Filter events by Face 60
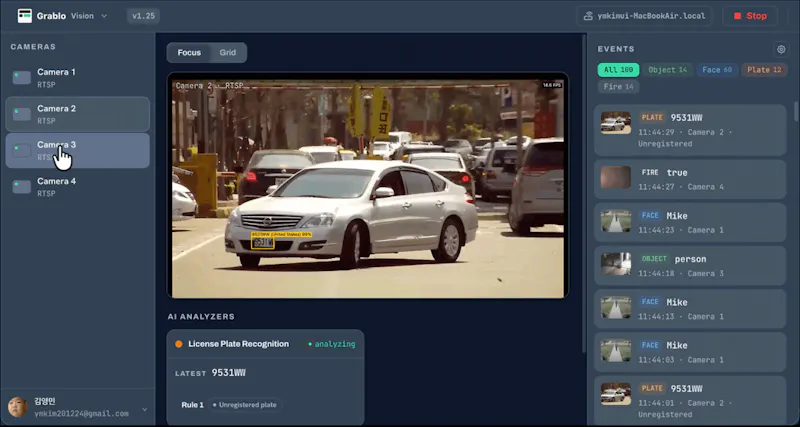Screen dimensions: 800x427 point(717,70)
